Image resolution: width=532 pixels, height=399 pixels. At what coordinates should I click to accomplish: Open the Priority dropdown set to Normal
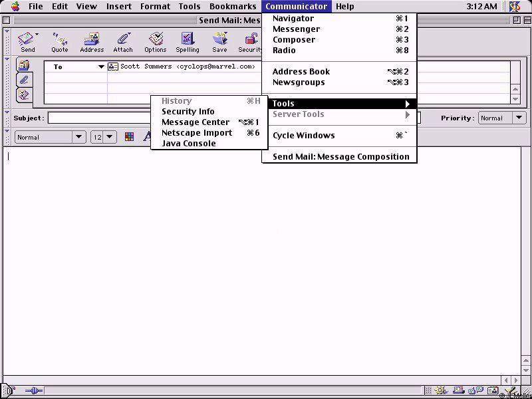tap(502, 118)
